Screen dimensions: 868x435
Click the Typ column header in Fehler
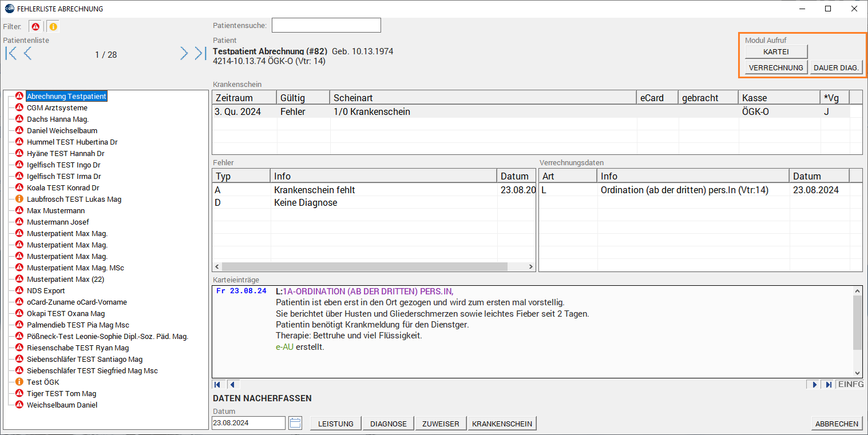[241, 176]
